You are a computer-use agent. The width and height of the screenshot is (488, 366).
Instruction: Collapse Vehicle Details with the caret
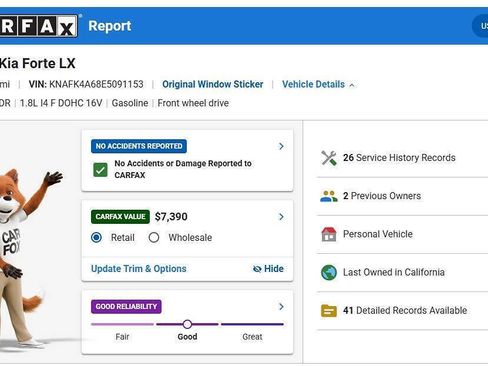352,85
